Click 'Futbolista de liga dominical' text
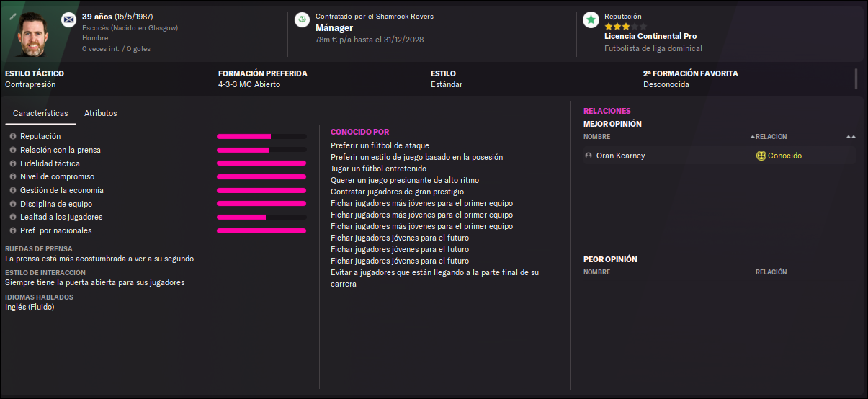The height and width of the screenshot is (399, 868). click(x=653, y=49)
